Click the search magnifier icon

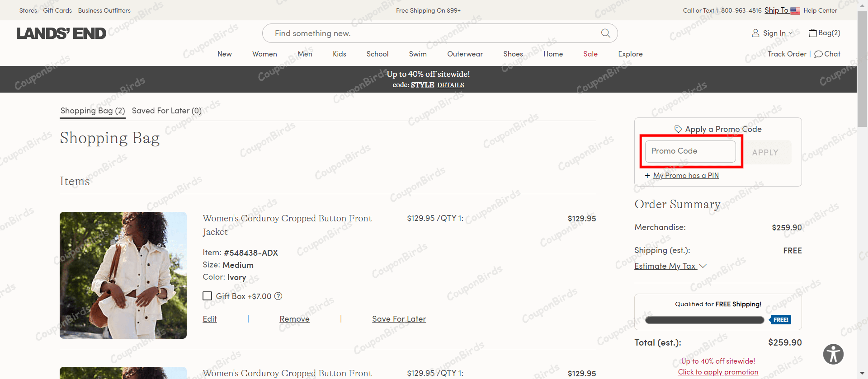click(605, 33)
